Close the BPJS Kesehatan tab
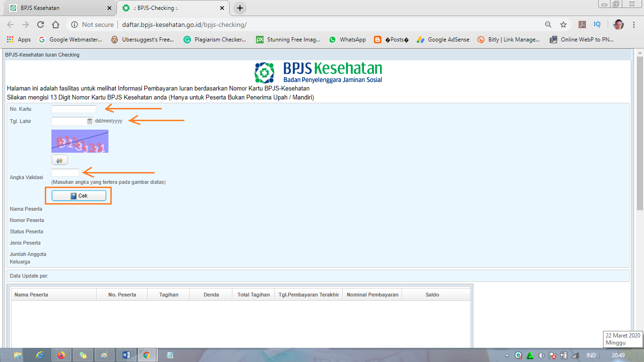The image size is (644, 362). click(109, 8)
